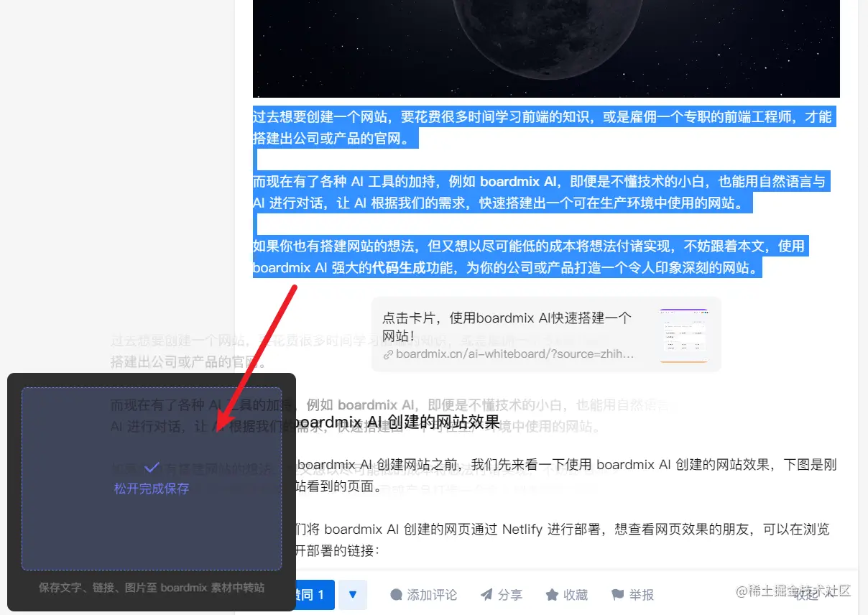
Task: Click the heading 'boardmix AI 创建的网站效果'
Action: [x=397, y=422]
